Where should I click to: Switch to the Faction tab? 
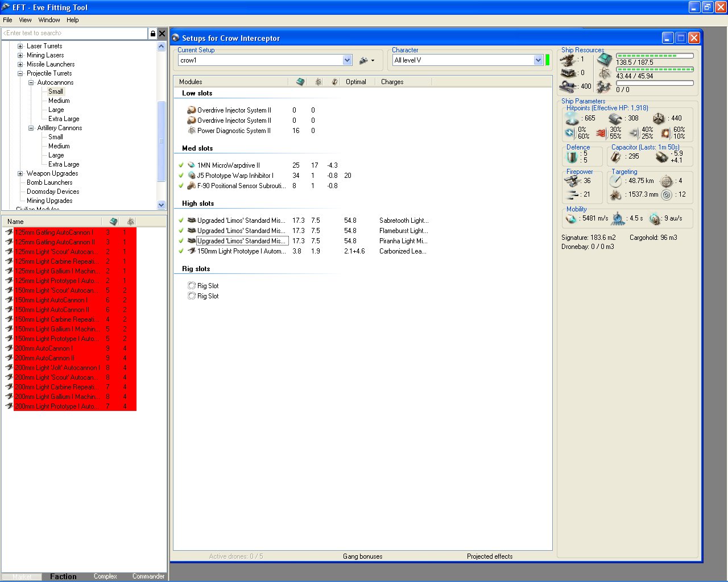coord(63,576)
